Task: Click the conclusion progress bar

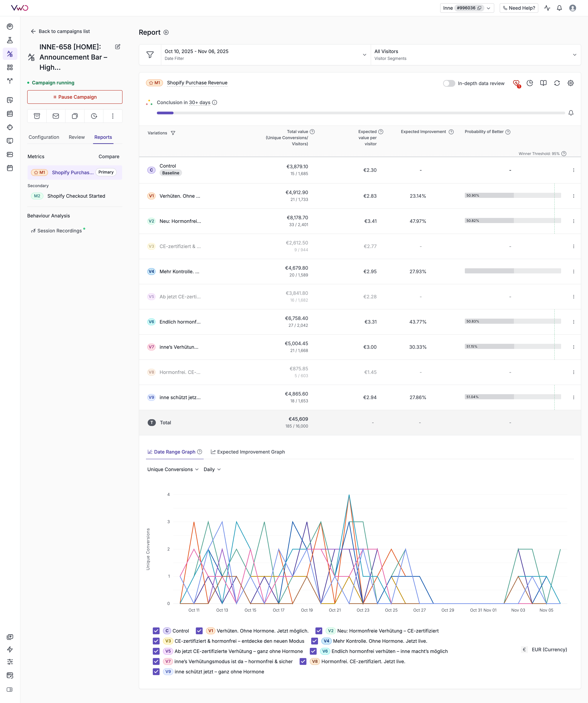Action: tap(360, 113)
